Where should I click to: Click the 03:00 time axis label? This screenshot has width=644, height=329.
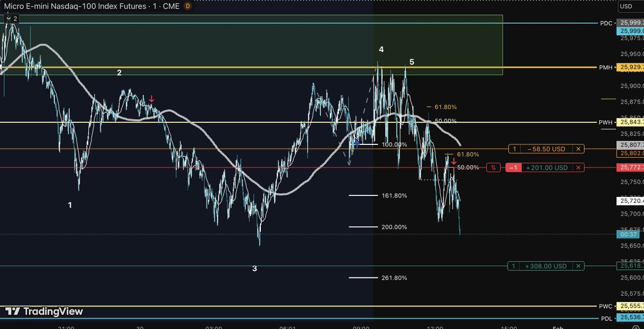(x=214, y=326)
